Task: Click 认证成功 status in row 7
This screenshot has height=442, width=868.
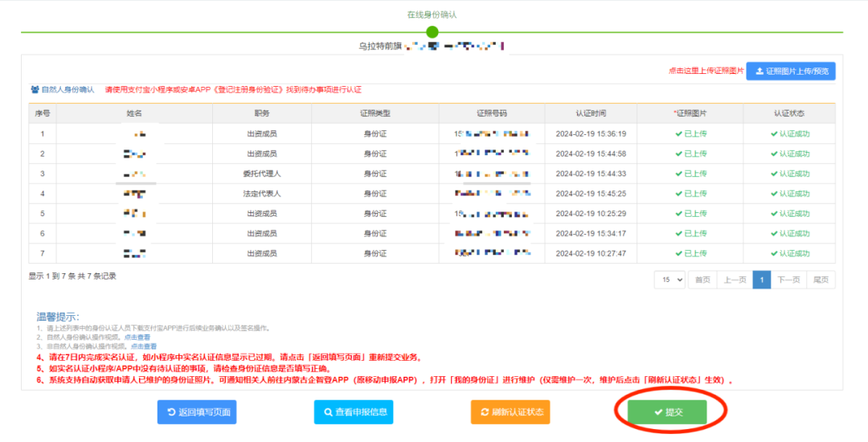Action: pyautogui.click(x=790, y=253)
